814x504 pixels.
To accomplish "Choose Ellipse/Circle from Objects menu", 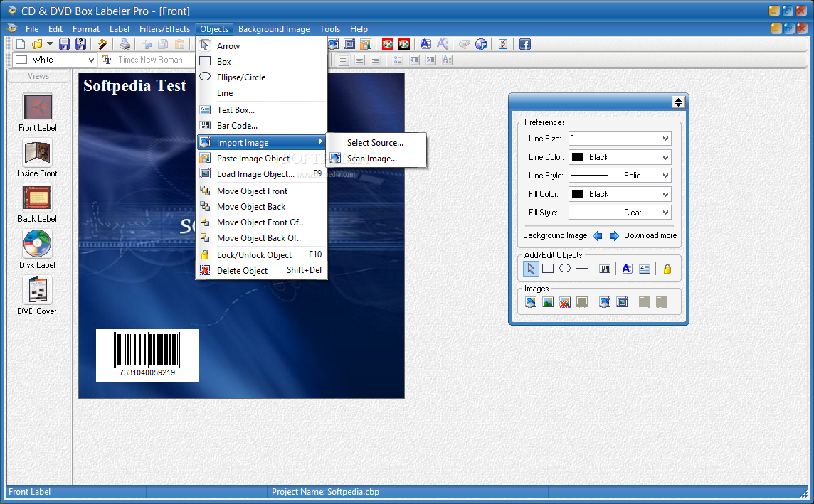I will coord(262,77).
